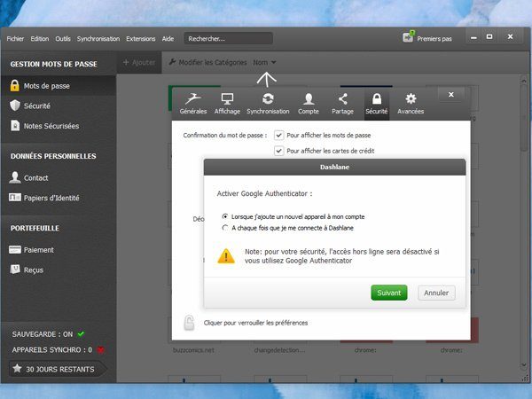Select 'A chaque fois que je me connecte' option
This screenshot has height=399, width=532.
click(225, 228)
